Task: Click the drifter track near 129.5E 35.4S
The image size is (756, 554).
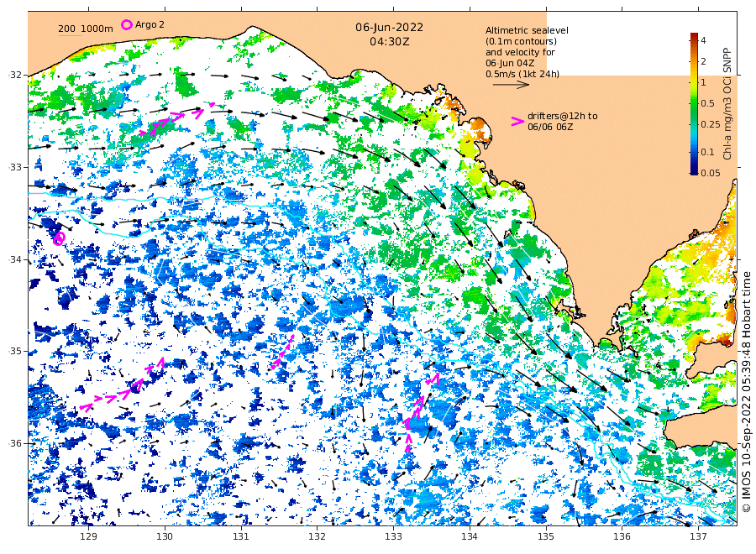Action: point(123,385)
